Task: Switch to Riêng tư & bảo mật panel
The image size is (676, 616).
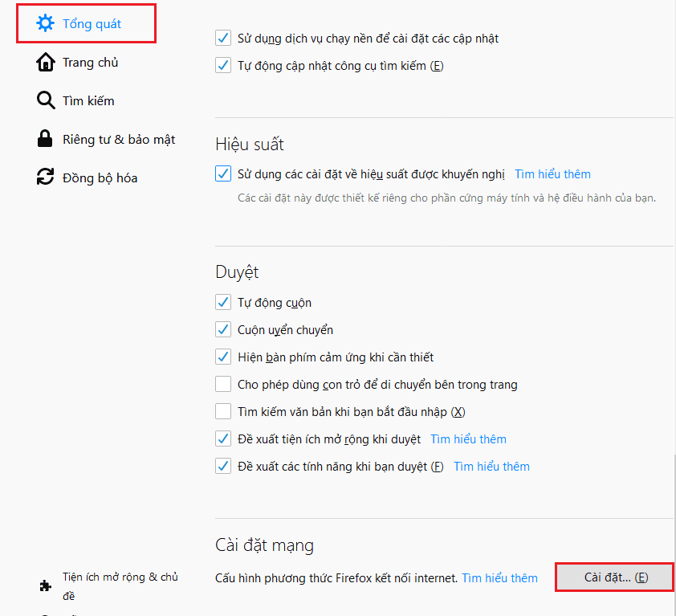Action: (118, 140)
